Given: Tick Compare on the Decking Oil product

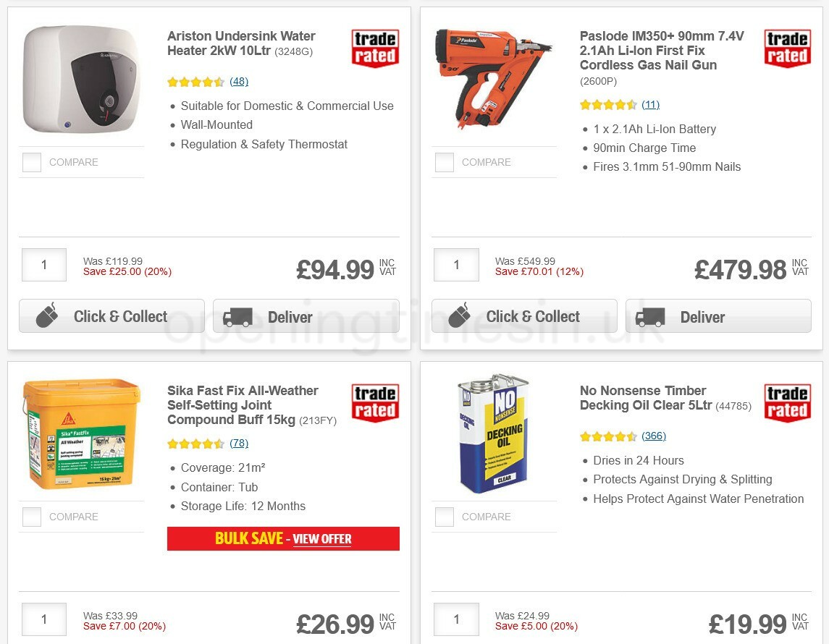Looking at the screenshot, I should click(x=444, y=517).
